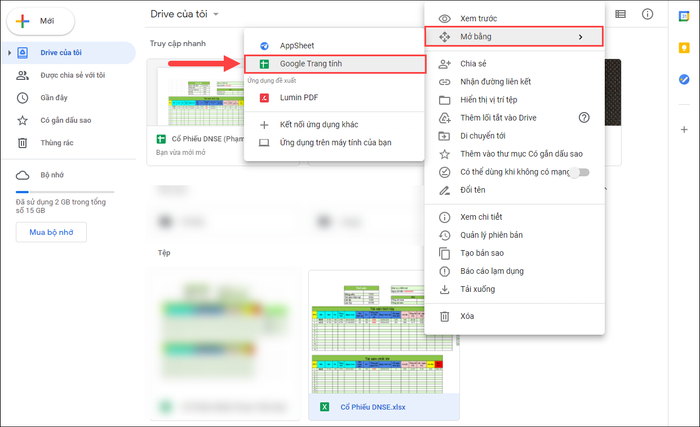Select Di chuyển tới menu item
Image resolution: width=700 pixels, height=427 pixels.
[514, 136]
